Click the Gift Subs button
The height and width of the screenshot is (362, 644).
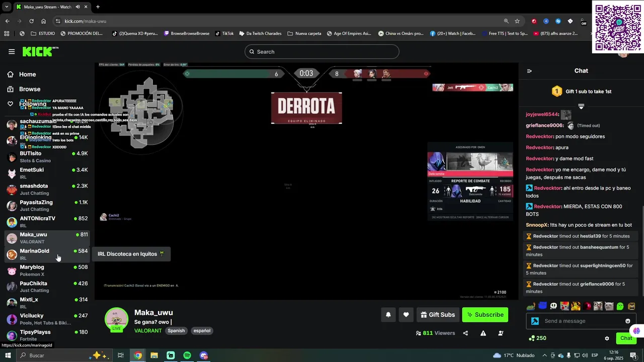click(438, 315)
